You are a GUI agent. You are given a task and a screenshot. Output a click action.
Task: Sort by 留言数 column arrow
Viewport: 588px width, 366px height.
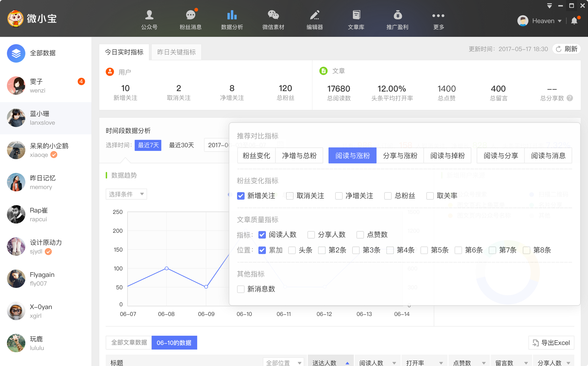pyautogui.click(x=526, y=363)
